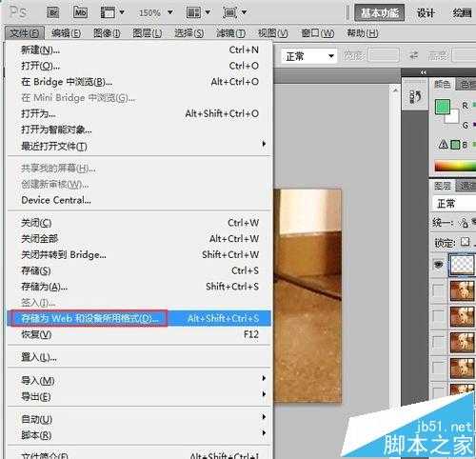Choose 关闭全部 in the File menu

pyautogui.click(x=139, y=238)
